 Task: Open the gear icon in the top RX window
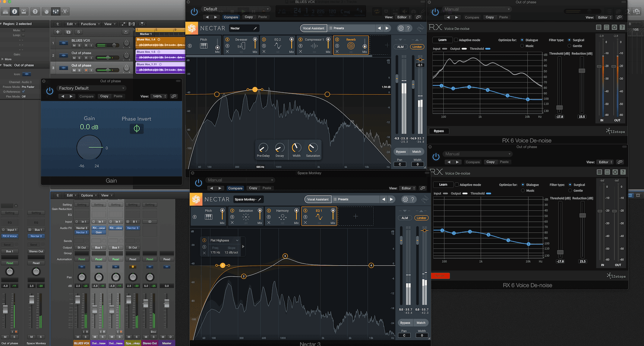[614, 28]
